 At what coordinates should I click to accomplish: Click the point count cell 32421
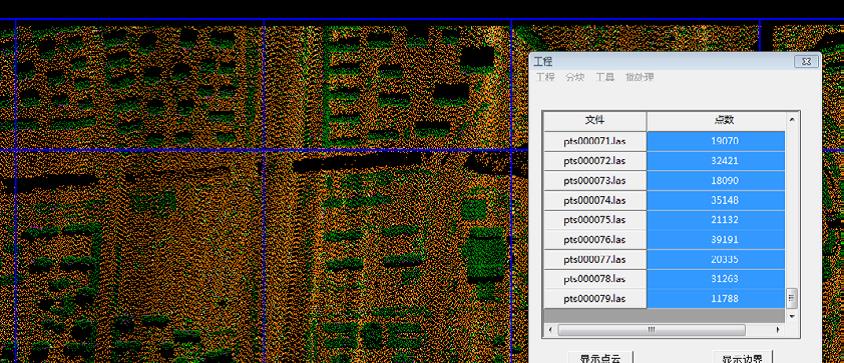[x=716, y=161]
